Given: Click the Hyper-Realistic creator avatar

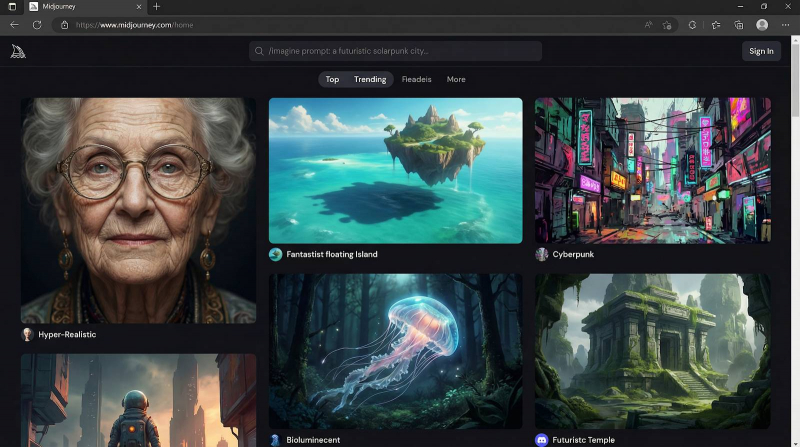Looking at the screenshot, I should pos(28,334).
